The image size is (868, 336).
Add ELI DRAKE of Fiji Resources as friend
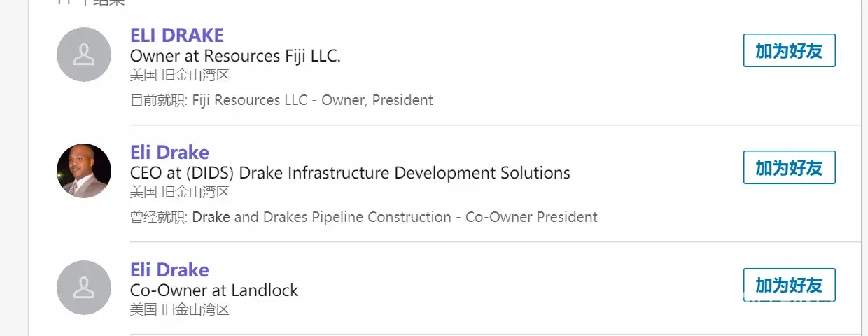click(x=789, y=51)
